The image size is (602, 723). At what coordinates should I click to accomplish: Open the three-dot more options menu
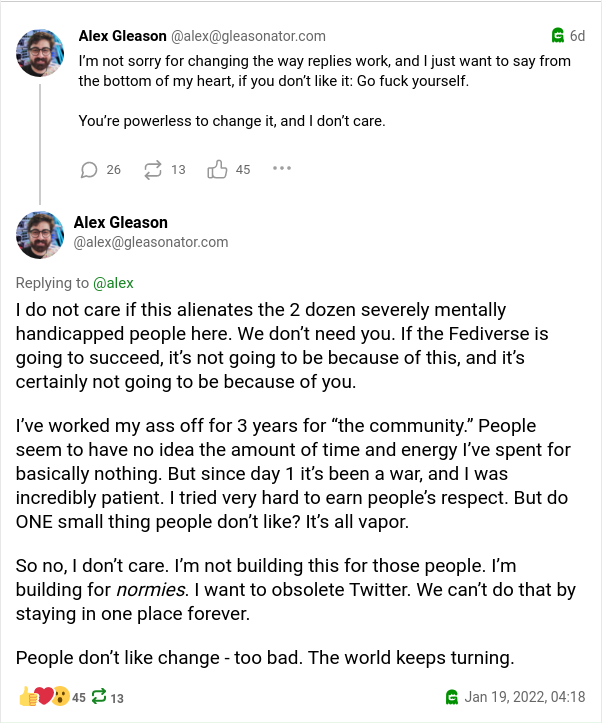click(x=281, y=169)
